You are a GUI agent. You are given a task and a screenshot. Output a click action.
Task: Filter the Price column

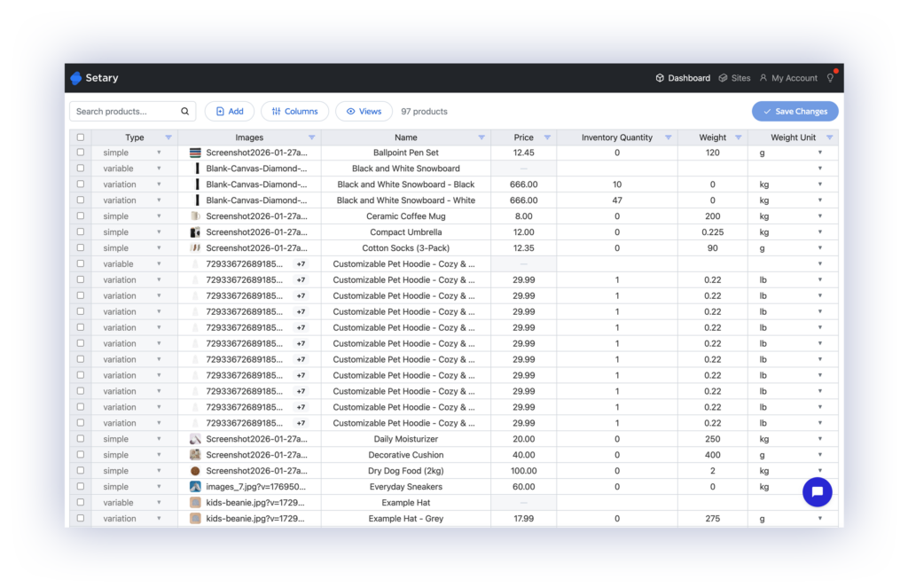click(547, 137)
